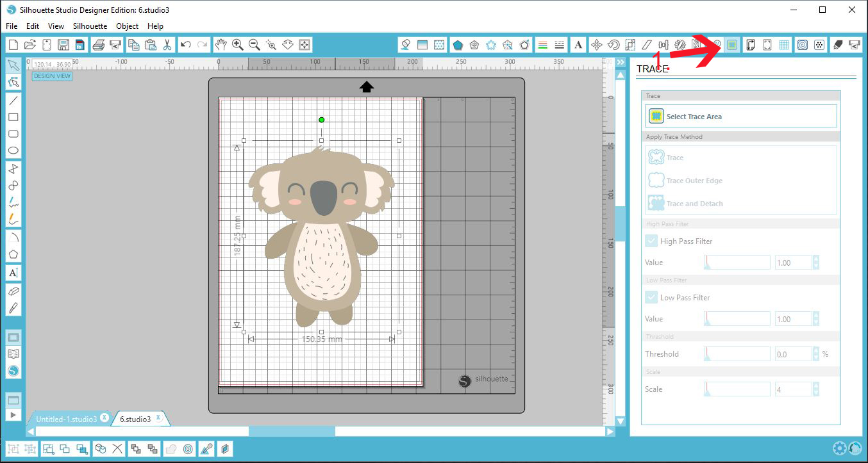Open the Line Style panel icon
This screenshot has height=463, width=868.
(x=560, y=44)
